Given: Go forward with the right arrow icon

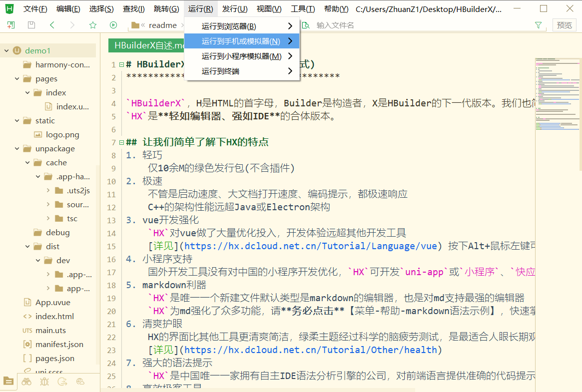Looking at the screenshot, I should [72, 25].
